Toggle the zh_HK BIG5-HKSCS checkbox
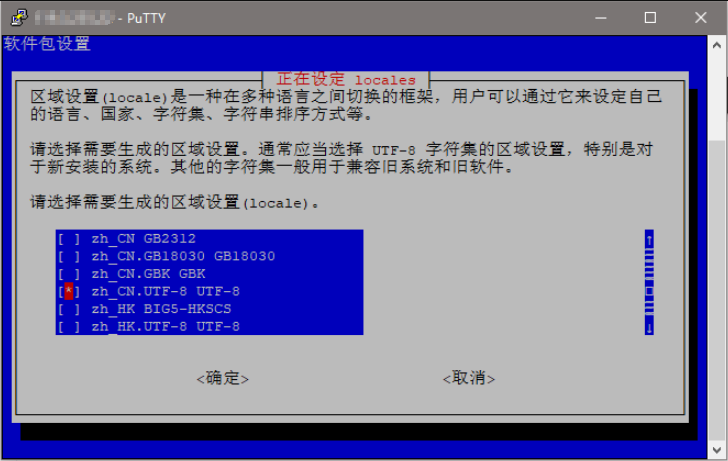This screenshot has width=728, height=461. pos(69,309)
